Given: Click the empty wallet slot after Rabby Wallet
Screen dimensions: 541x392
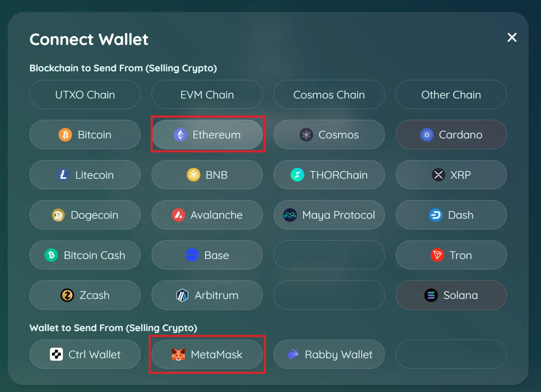Looking at the screenshot, I should [451, 354].
